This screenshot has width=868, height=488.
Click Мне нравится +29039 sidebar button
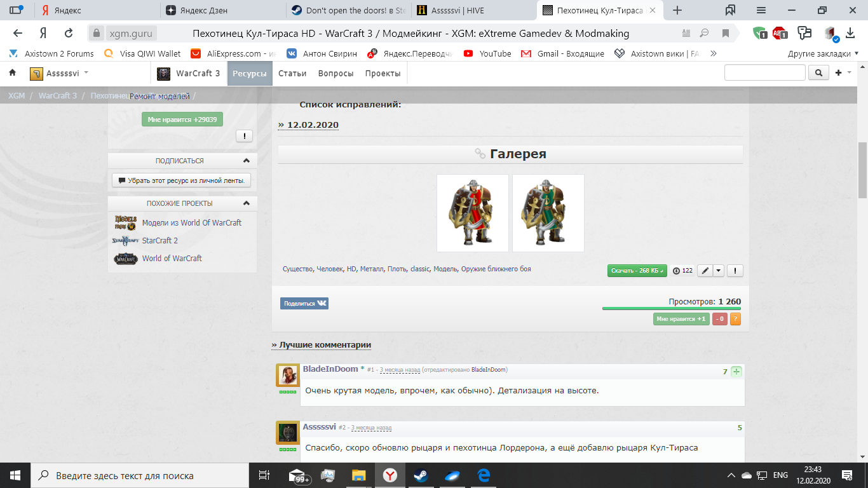(182, 119)
